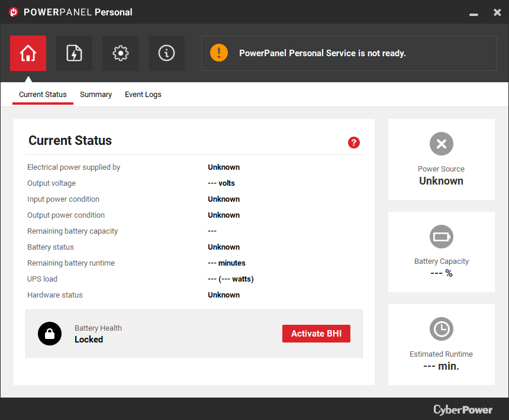Open the Home dashboard icon

[28, 53]
